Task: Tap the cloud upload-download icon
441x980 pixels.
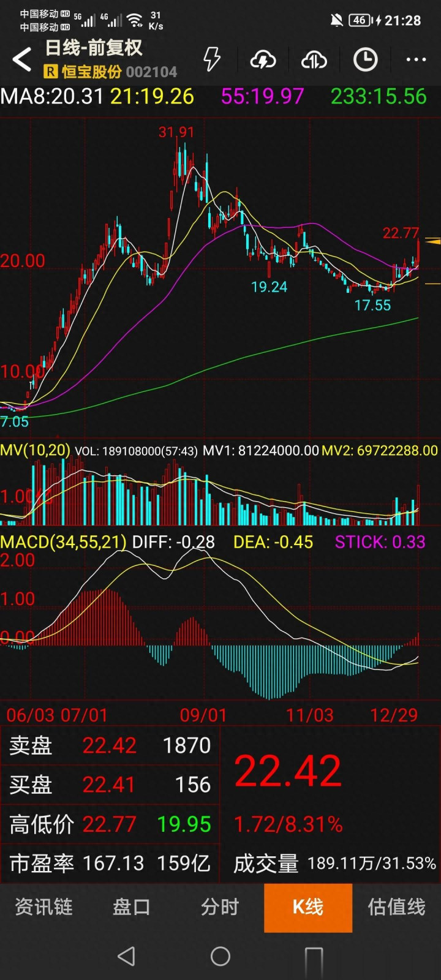Action: click(x=314, y=60)
